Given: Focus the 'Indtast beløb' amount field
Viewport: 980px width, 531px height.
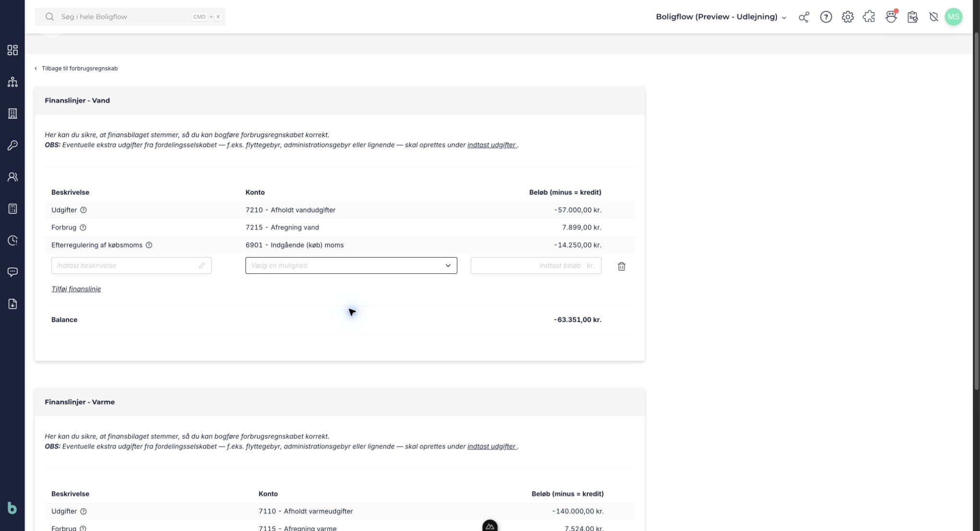Looking at the screenshot, I should coord(536,265).
